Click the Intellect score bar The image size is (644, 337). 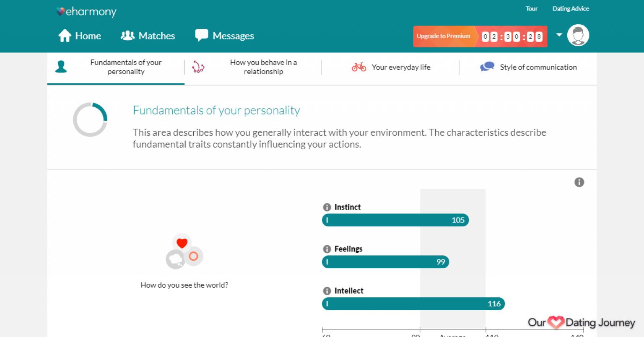pyautogui.click(x=413, y=303)
